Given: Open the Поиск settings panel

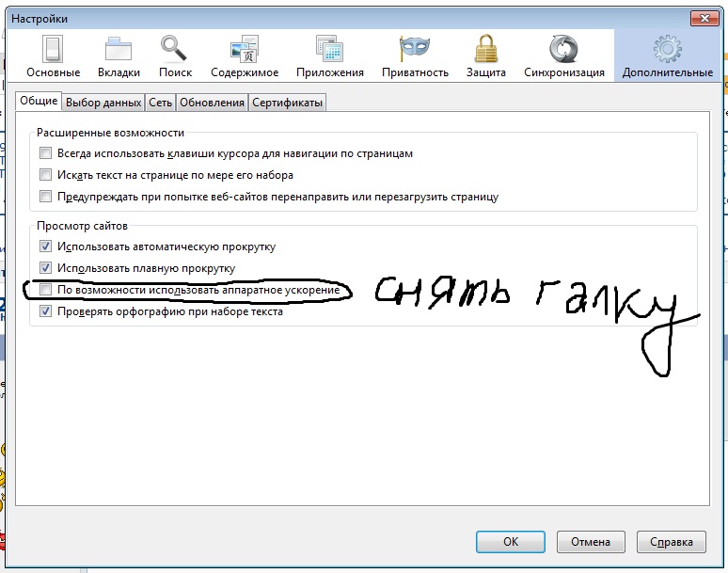Looking at the screenshot, I should tap(175, 56).
